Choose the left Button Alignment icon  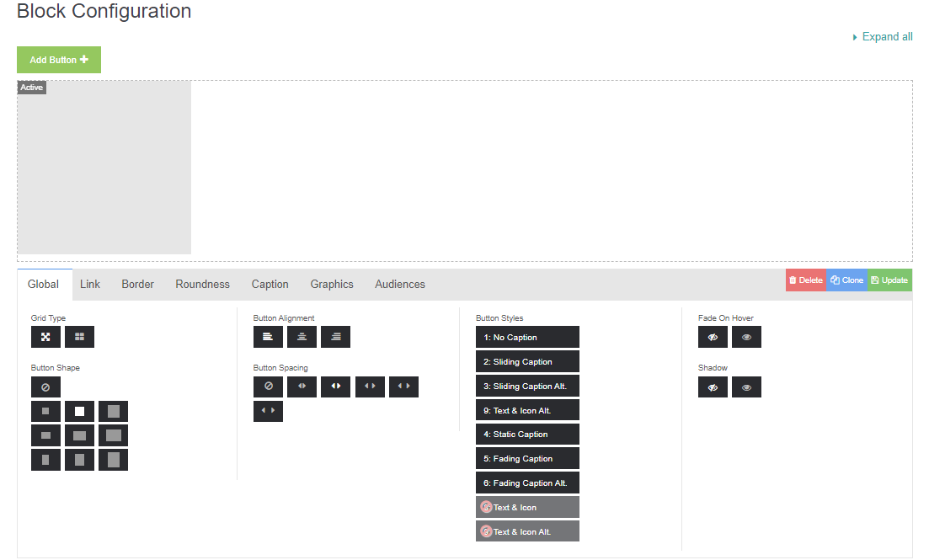coord(268,336)
